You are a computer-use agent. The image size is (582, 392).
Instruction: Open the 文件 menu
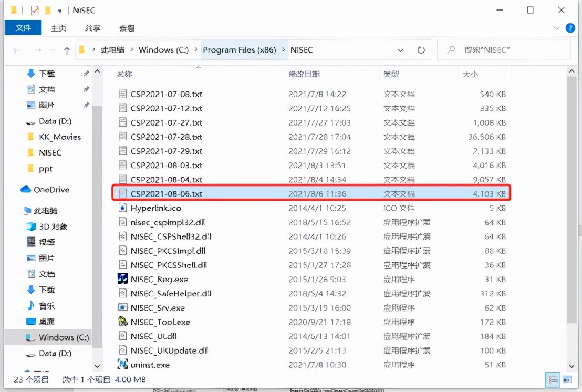tap(23, 28)
